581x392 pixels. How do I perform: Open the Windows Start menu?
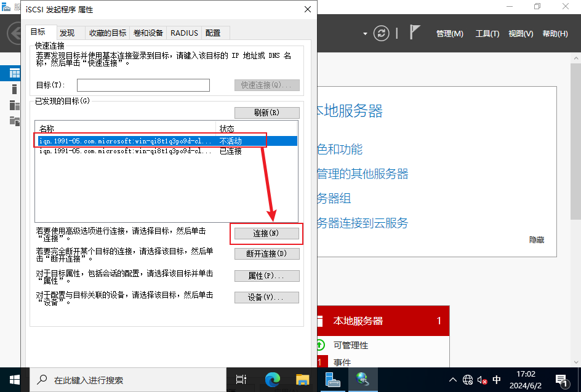pyautogui.click(x=15, y=380)
